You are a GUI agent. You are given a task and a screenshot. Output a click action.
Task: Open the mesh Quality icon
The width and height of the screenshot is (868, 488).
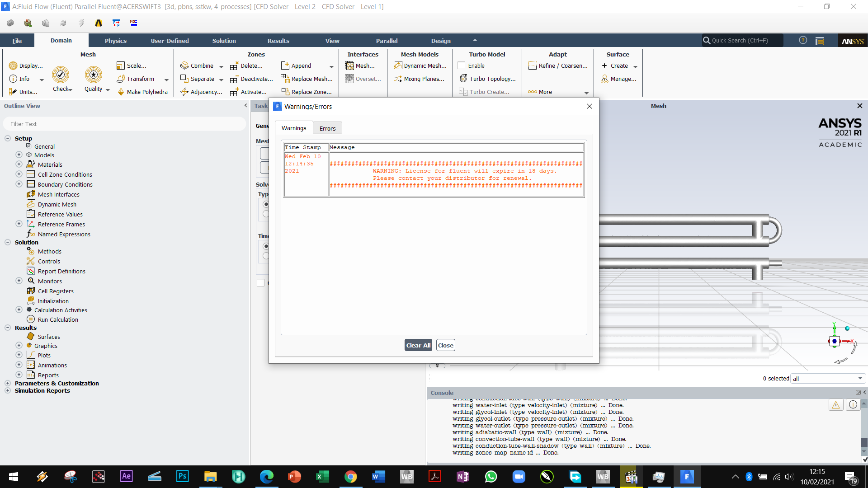coord(94,75)
